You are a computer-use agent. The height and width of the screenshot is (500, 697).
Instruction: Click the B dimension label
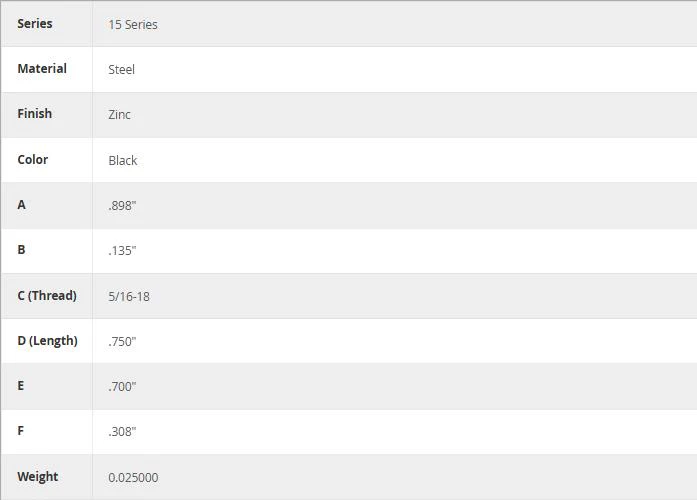[x=21, y=250]
